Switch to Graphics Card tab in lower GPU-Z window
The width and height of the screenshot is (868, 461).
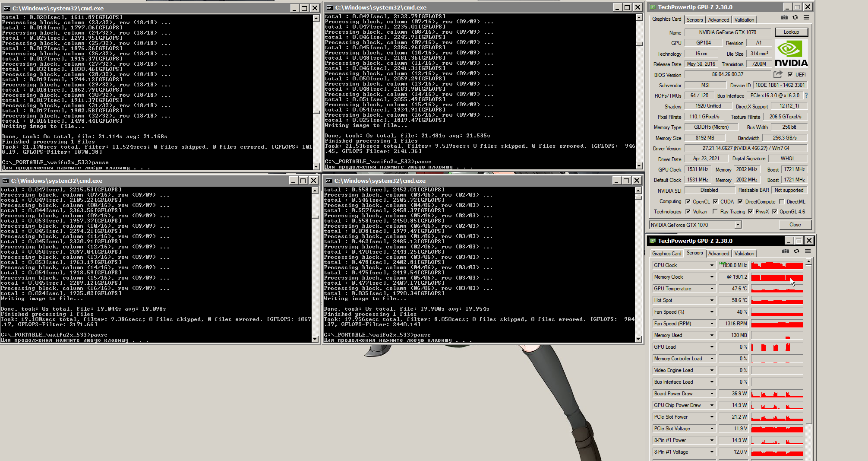click(666, 254)
